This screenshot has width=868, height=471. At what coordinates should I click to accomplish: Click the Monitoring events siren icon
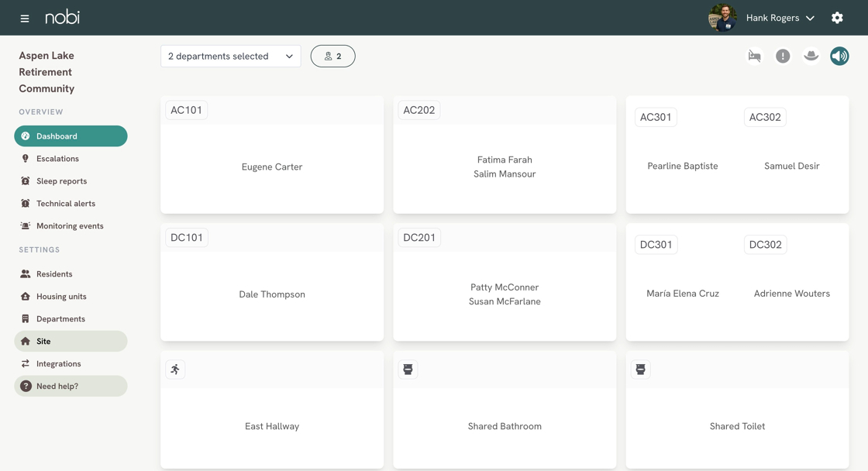(x=26, y=225)
